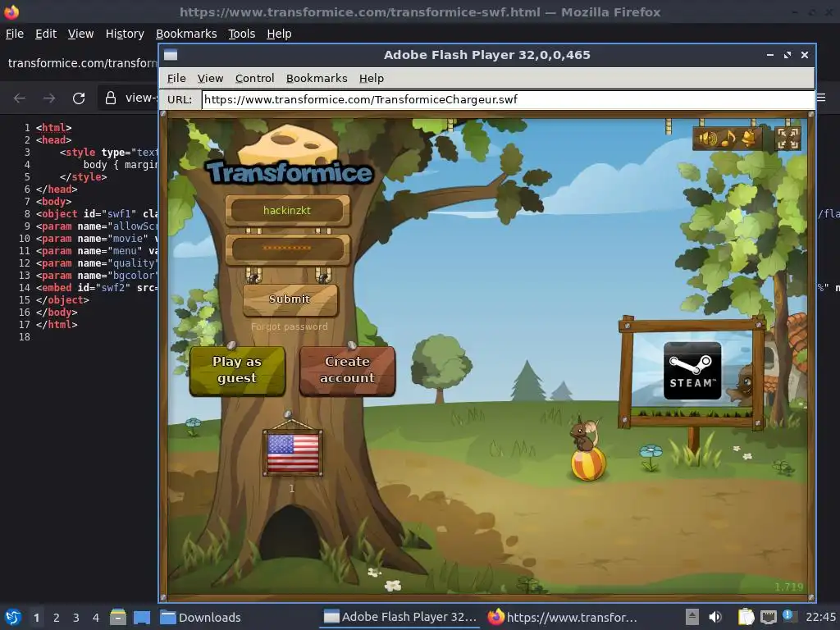The image size is (840, 630).
Task: Toggle the golden bell notification icon
Action: tap(748, 138)
